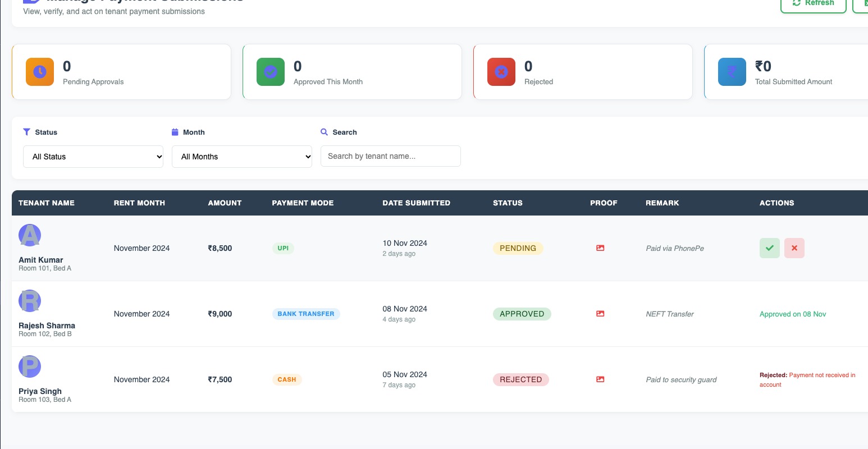Focus the Search by tenant name field
The height and width of the screenshot is (449, 868).
pos(391,156)
